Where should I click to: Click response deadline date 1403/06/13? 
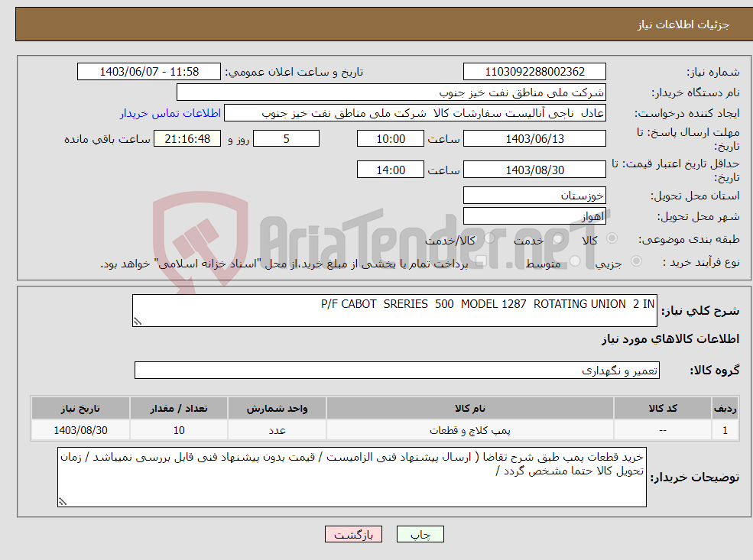(x=534, y=139)
